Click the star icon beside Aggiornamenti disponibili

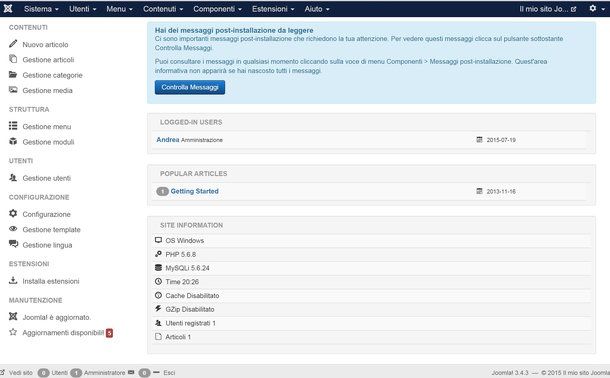(x=13, y=332)
